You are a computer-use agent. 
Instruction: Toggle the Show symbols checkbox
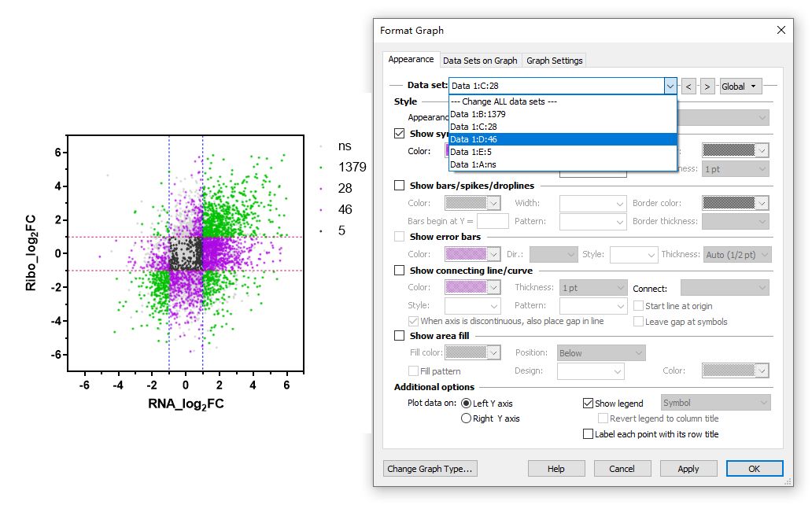(399, 134)
